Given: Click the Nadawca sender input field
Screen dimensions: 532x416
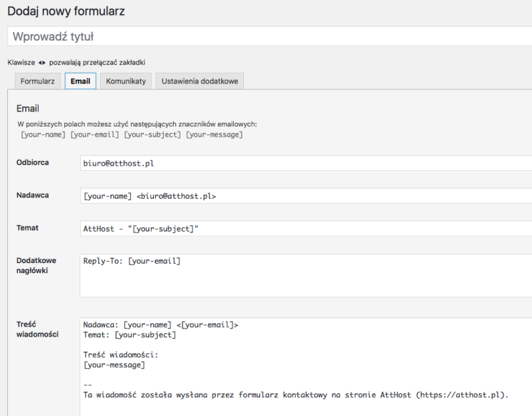Looking at the screenshot, I should (x=306, y=196).
